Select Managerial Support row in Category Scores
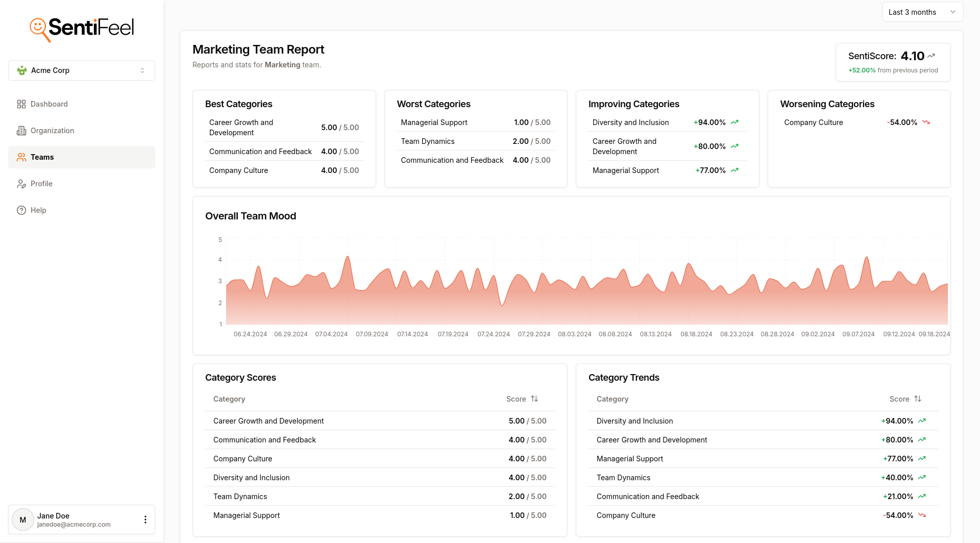Viewport: 980px width, 543px height. coord(380,515)
